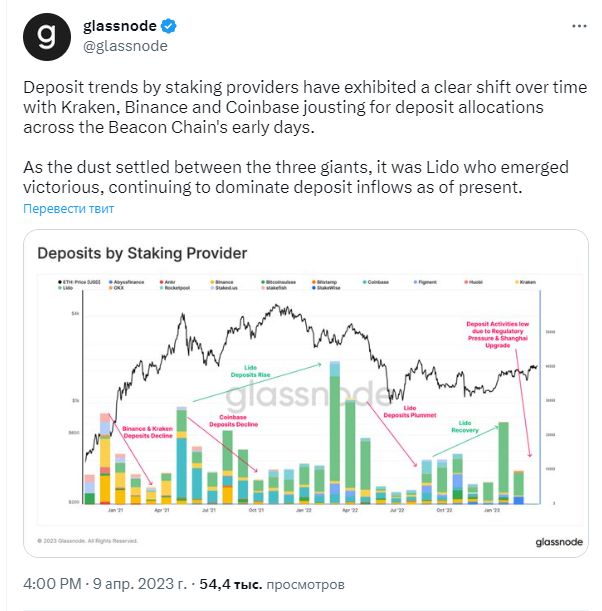Click the glassnode display name

click(x=120, y=26)
